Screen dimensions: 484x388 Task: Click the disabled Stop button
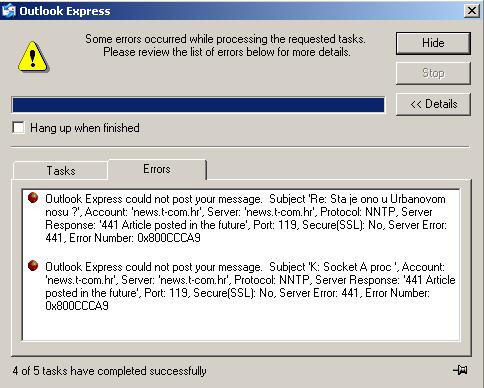(x=433, y=73)
